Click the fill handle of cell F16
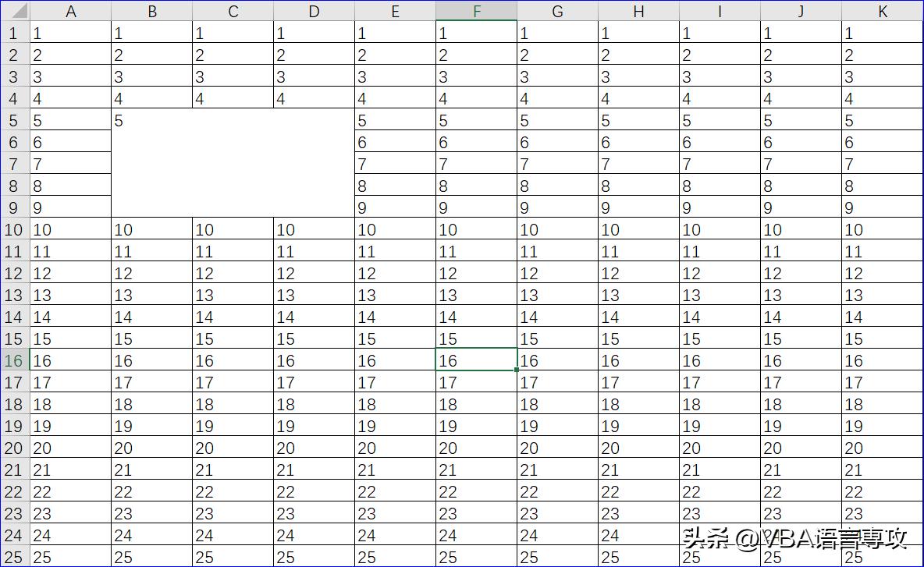924x567 pixels. [517, 371]
